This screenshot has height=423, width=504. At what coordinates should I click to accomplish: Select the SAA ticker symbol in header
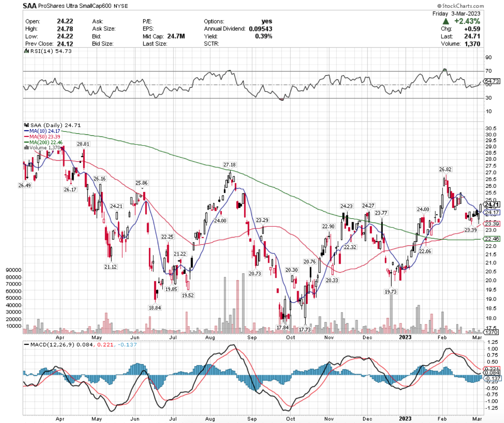[30, 6]
